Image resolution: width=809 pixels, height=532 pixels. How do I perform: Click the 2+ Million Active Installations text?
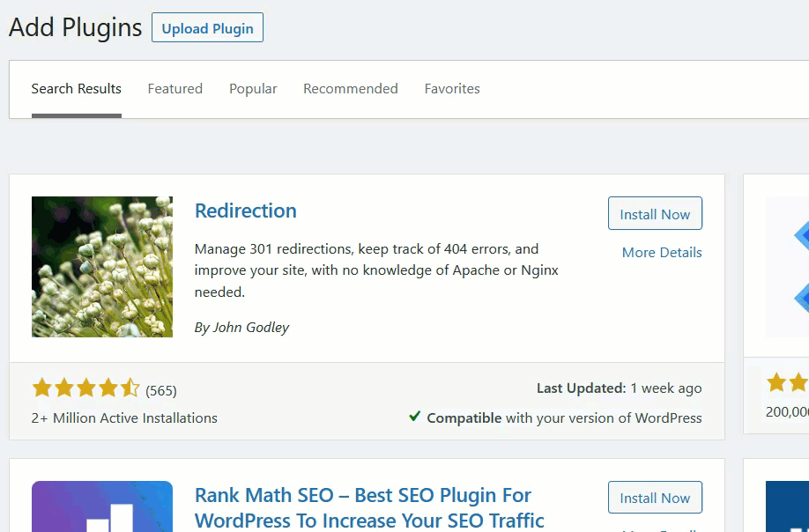click(x=124, y=418)
